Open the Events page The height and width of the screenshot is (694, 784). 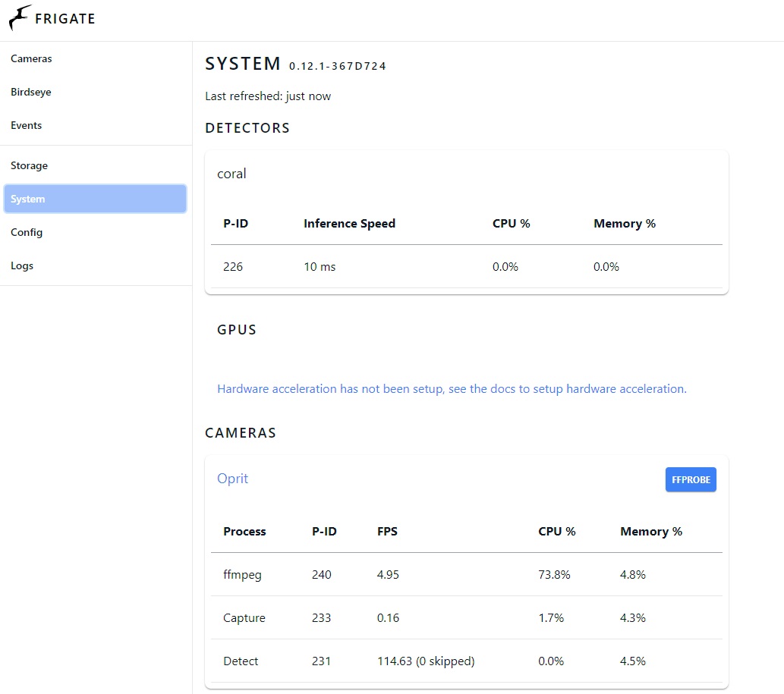tap(27, 125)
